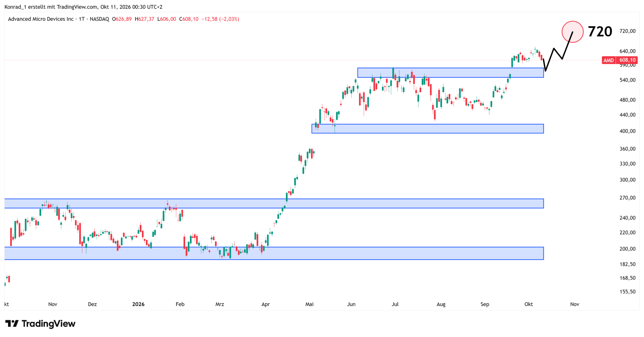Click the 220,00 price axis label
644x337 pixels.
(627, 232)
